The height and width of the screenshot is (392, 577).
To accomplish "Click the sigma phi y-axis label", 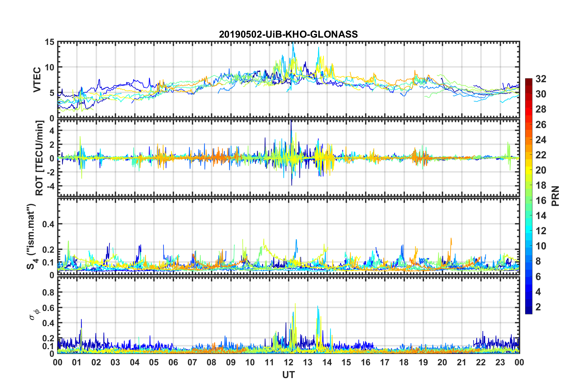I will coord(34,314).
